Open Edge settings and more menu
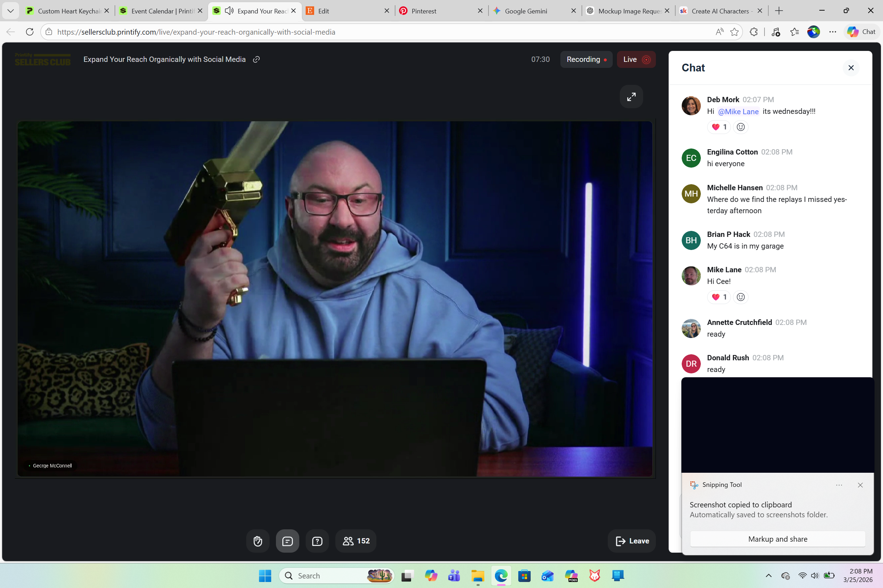This screenshot has width=883, height=588. pos(832,32)
